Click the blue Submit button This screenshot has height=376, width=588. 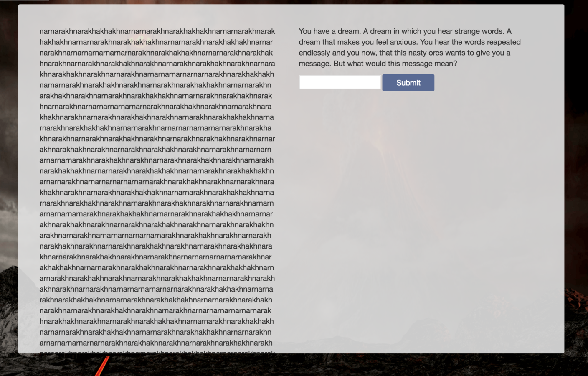point(408,83)
